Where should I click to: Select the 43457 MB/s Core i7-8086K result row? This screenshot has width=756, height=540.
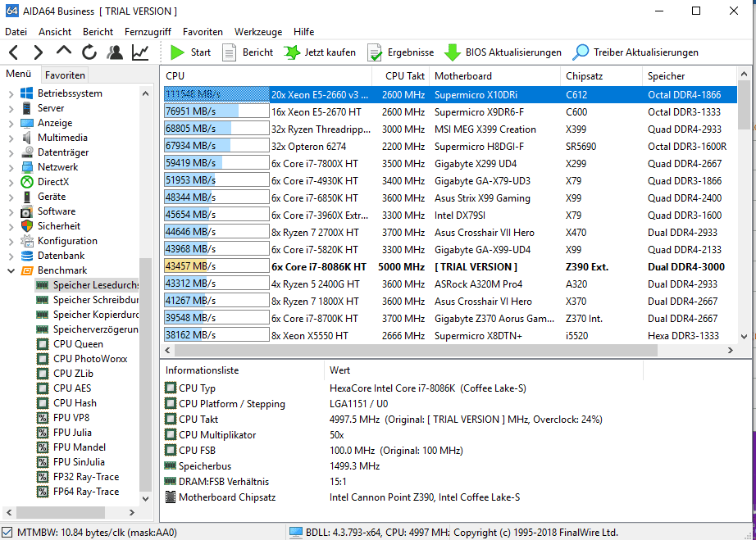point(450,267)
